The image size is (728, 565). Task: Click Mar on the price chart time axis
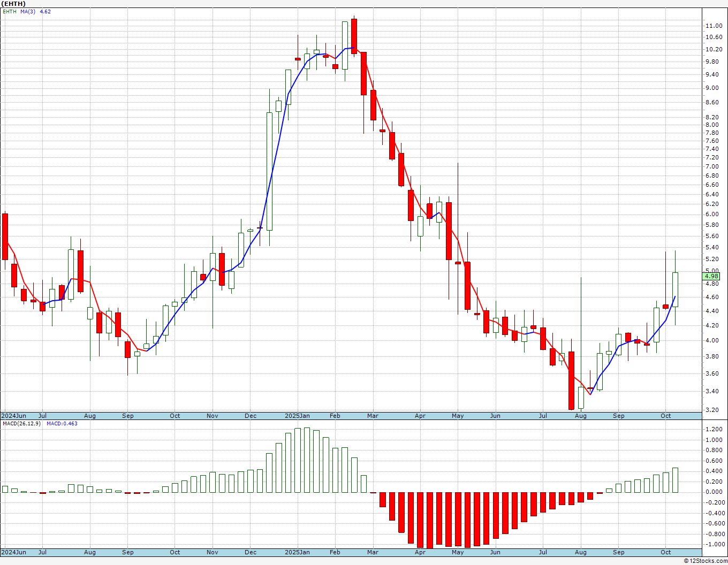(373, 416)
